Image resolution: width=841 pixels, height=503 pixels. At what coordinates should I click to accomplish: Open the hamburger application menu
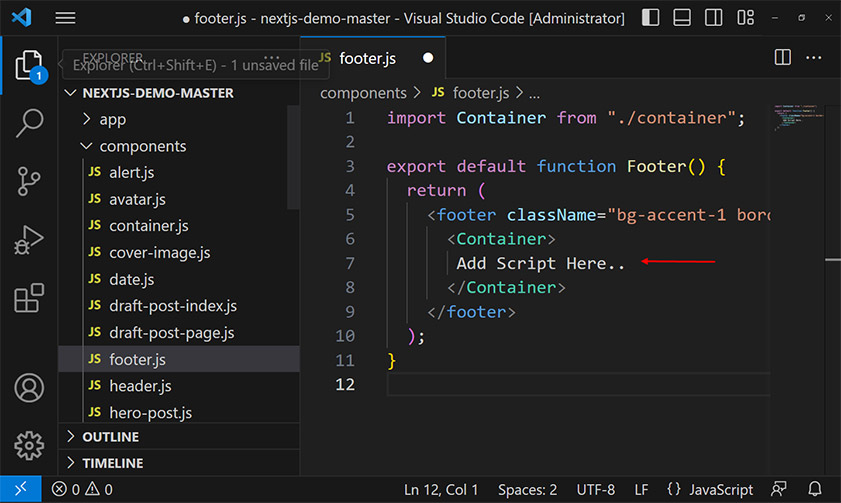(x=65, y=18)
